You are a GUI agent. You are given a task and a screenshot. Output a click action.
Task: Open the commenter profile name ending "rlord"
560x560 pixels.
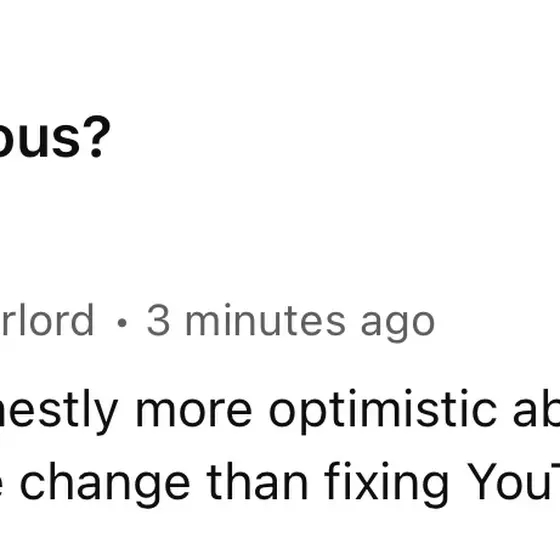47,320
